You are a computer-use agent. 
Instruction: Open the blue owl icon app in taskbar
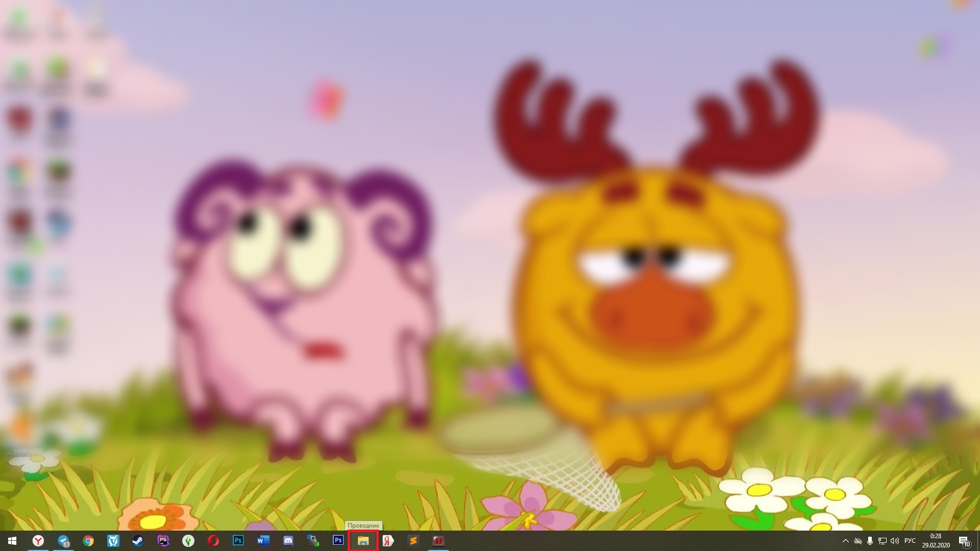pos(113,541)
